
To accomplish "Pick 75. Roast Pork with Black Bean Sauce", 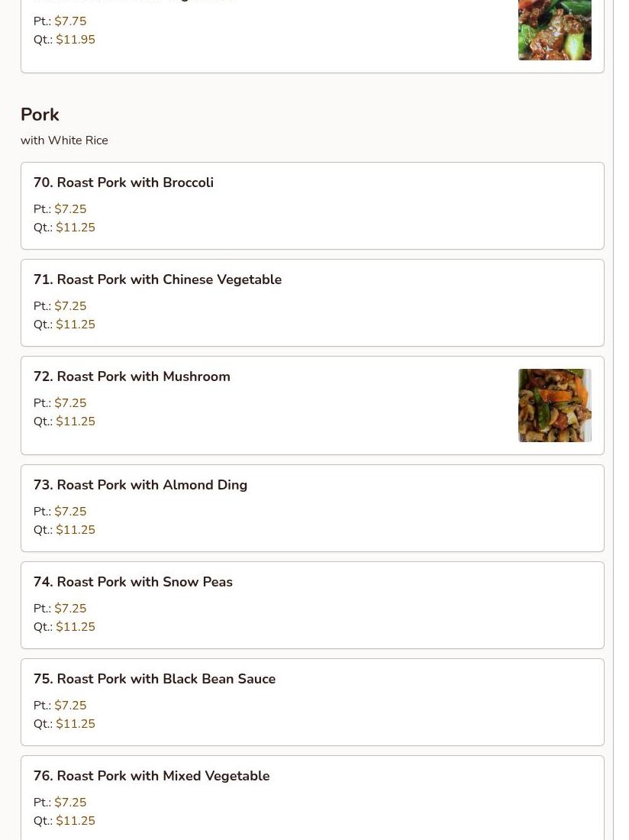I will pyautogui.click(x=154, y=679).
